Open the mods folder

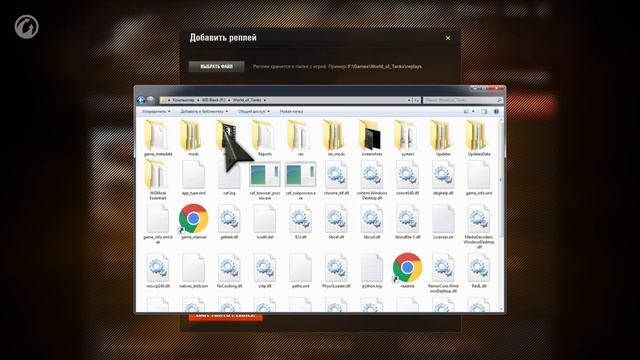193,138
